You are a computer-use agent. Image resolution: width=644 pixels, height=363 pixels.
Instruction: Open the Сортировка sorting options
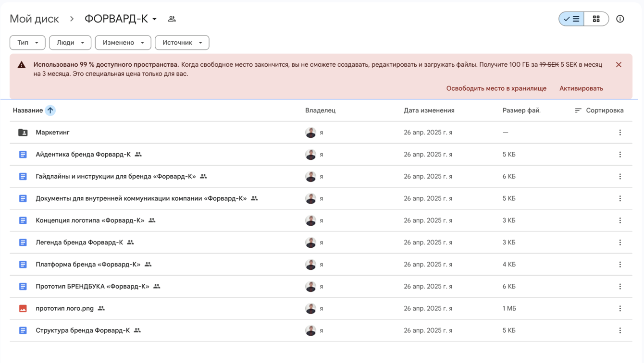tap(599, 110)
